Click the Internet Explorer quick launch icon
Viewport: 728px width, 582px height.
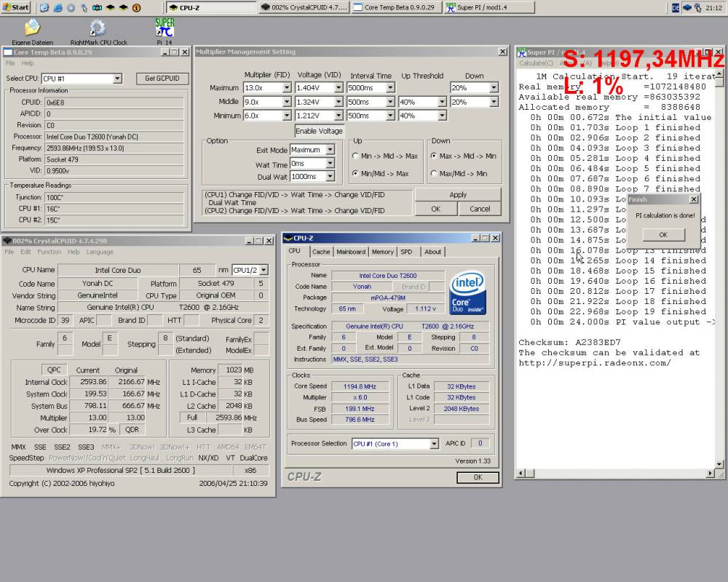(x=44, y=7)
